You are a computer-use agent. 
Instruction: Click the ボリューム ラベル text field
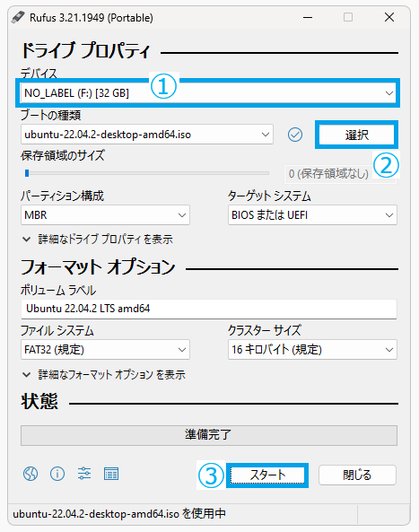point(209,309)
